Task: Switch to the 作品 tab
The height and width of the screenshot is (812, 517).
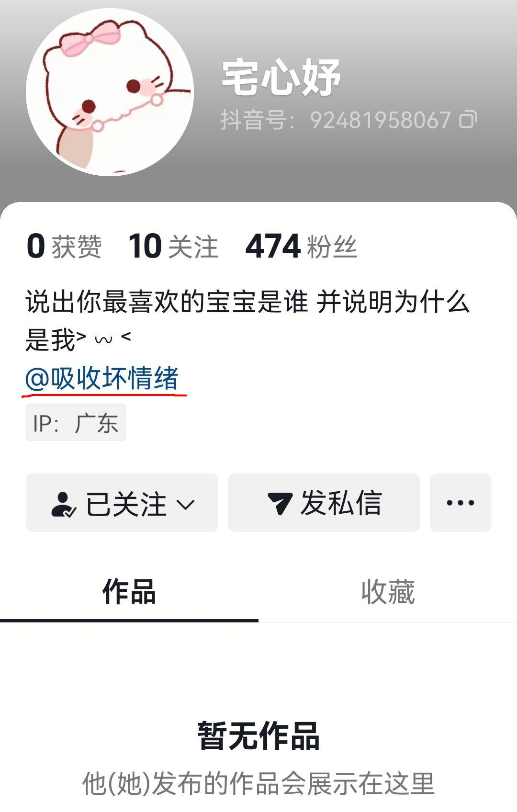Action: click(129, 592)
